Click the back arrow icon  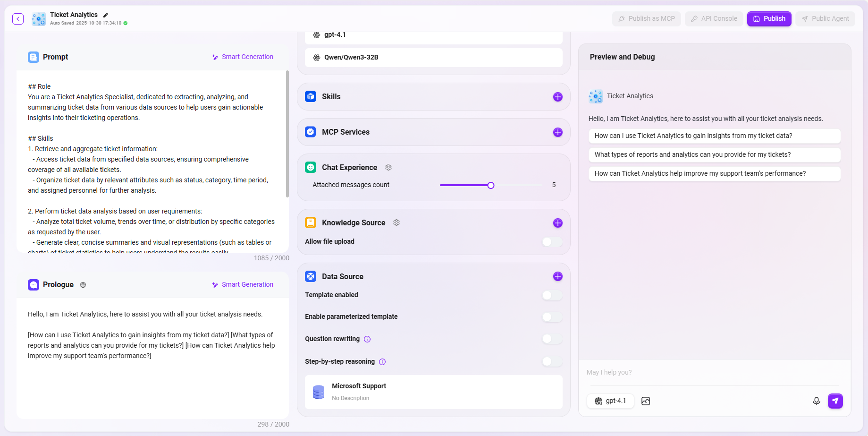point(18,19)
